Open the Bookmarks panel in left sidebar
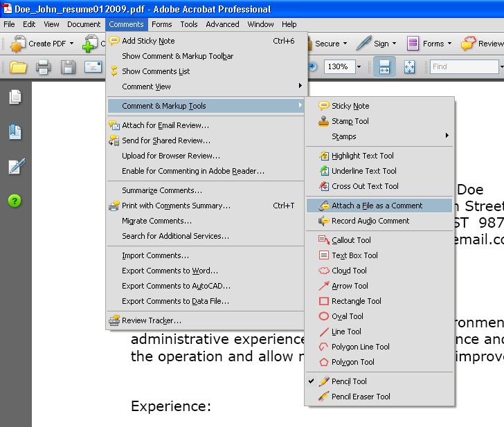 click(x=15, y=131)
